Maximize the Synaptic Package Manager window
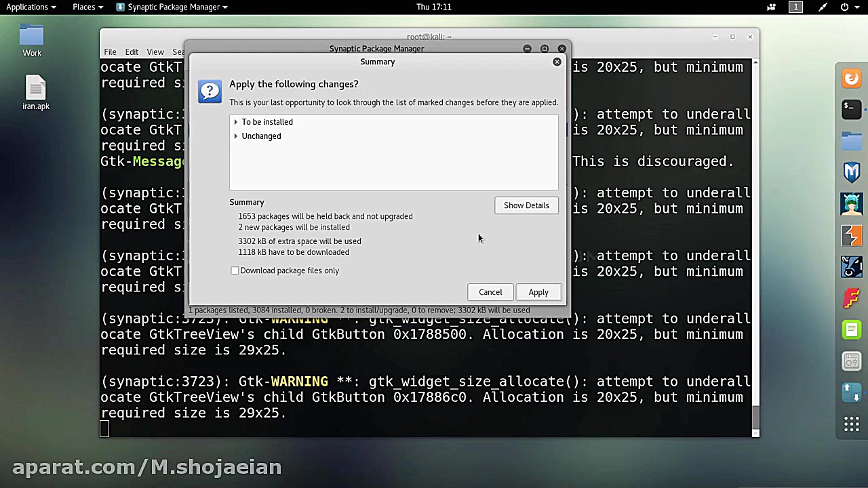 (x=545, y=49)
